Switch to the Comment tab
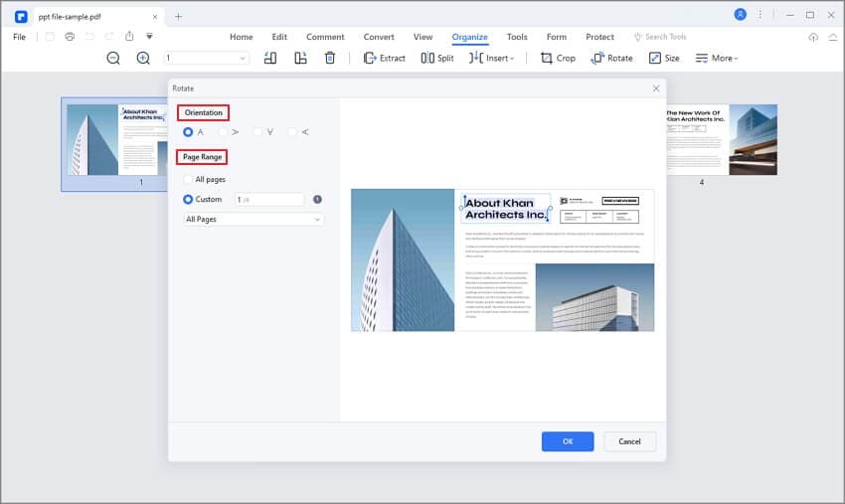 pos(325,37)
